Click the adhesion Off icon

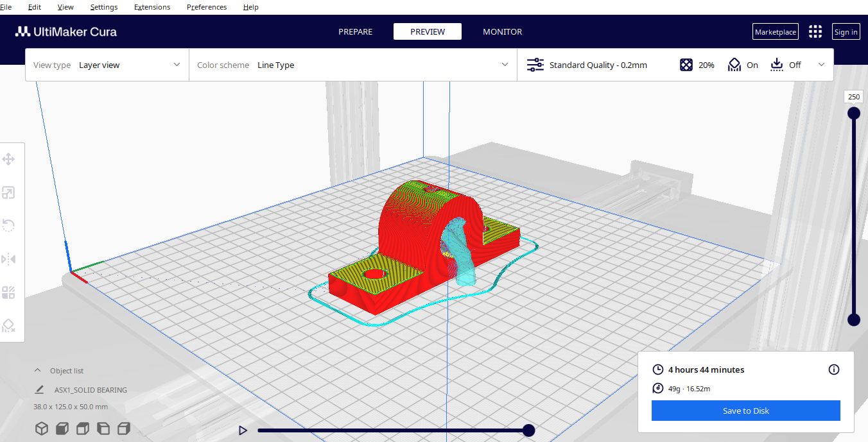777,65
